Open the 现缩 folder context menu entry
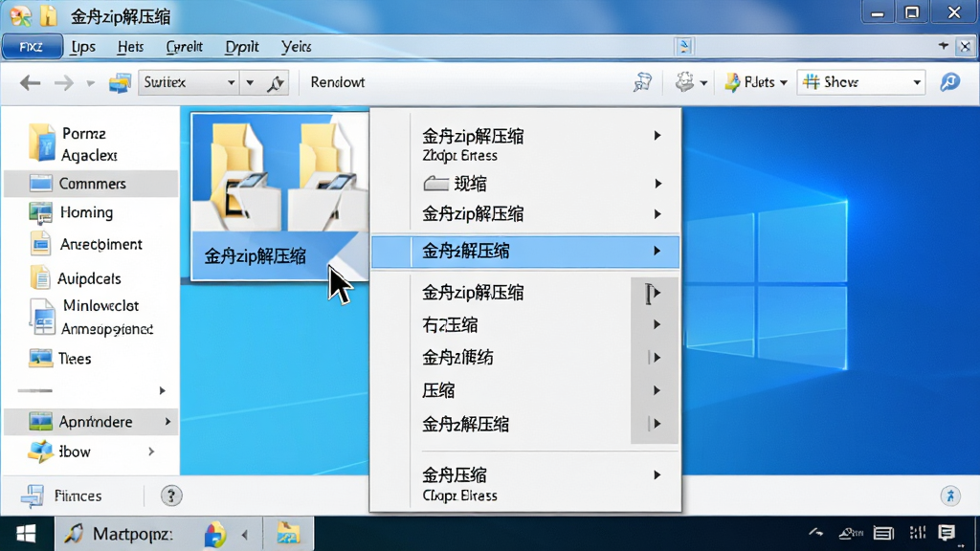Image resolution: width=980 pixels, height=551 pixels. click(x=525, y=184)
